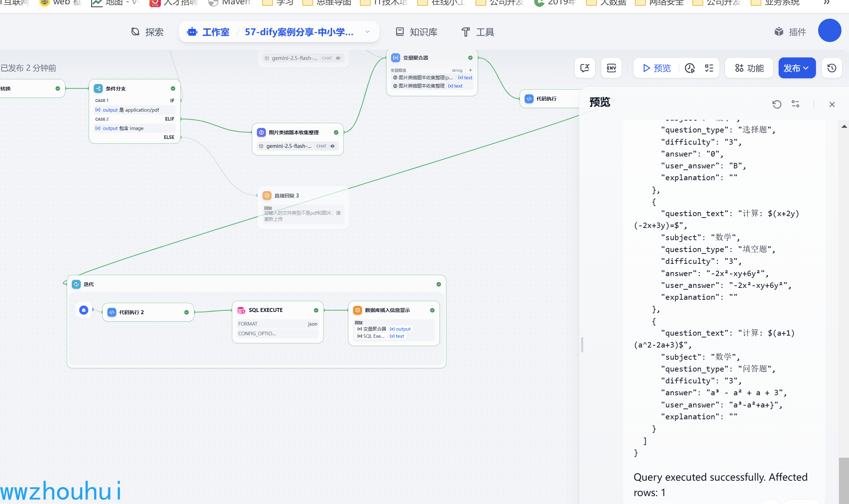The image size is (849, 504).
Task: Open the conversation variables icon button
Action: pos(585,68)
